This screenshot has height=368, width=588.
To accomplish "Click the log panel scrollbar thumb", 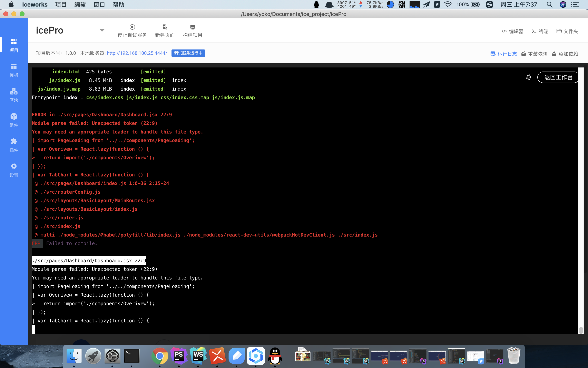I will tap(581, 330).
